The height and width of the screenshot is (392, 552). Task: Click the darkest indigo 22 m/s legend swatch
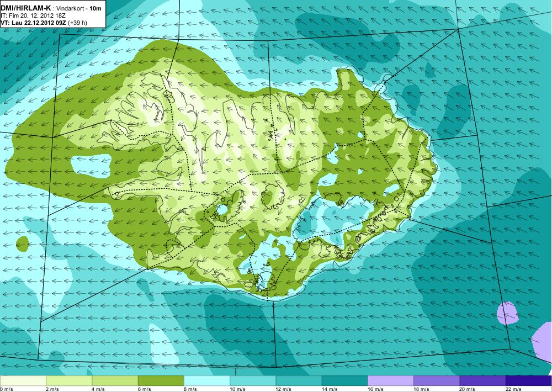pyautogui.click(x=528, y=380)
